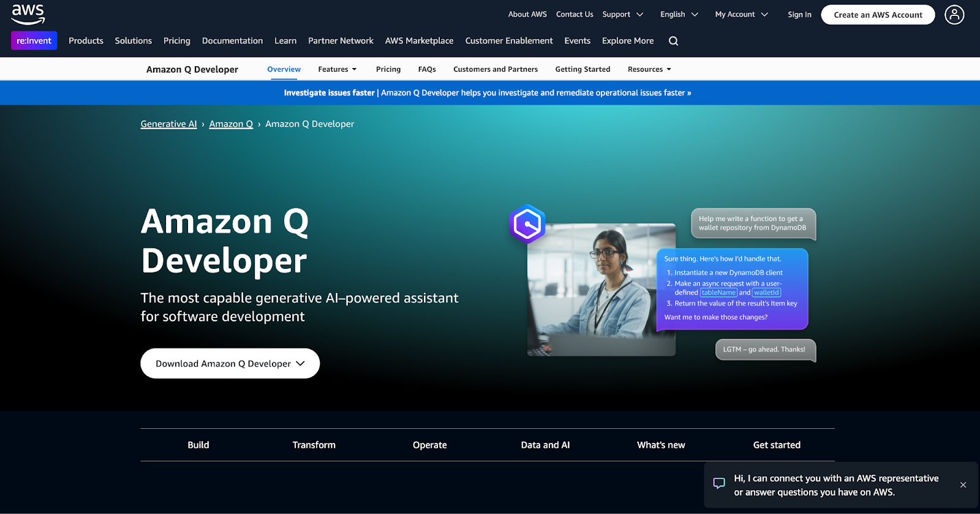Click the AWS representative chat message text
Image resolution: width=980 pixels, height=514 pixels.
[x=836, y=485]
